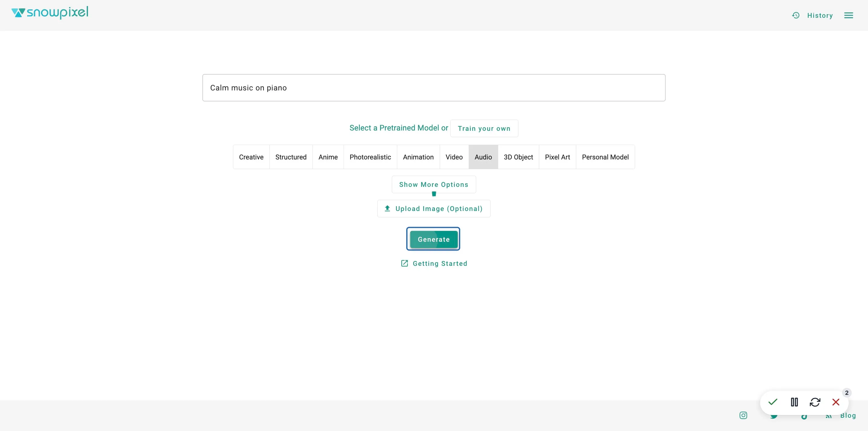Open the History link text
Viewport: 868px width, 431px height.
(820, 15)
